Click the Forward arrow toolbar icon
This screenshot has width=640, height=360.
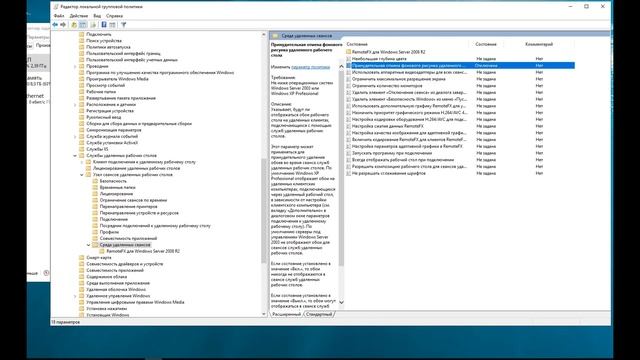point(63,25)
